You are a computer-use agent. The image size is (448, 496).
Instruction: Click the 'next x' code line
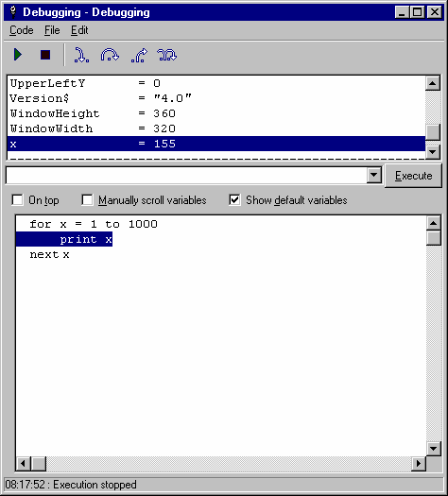pos(49,255)
